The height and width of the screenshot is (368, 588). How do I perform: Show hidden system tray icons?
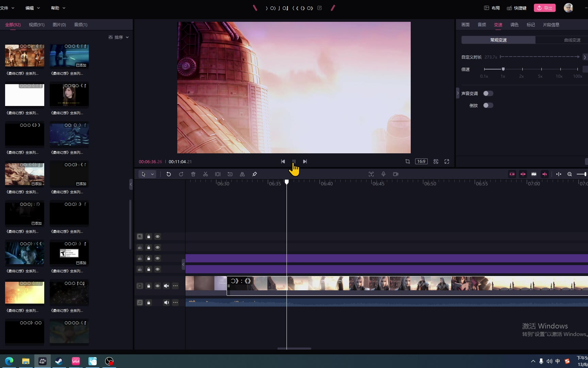(x=533, y=361)
